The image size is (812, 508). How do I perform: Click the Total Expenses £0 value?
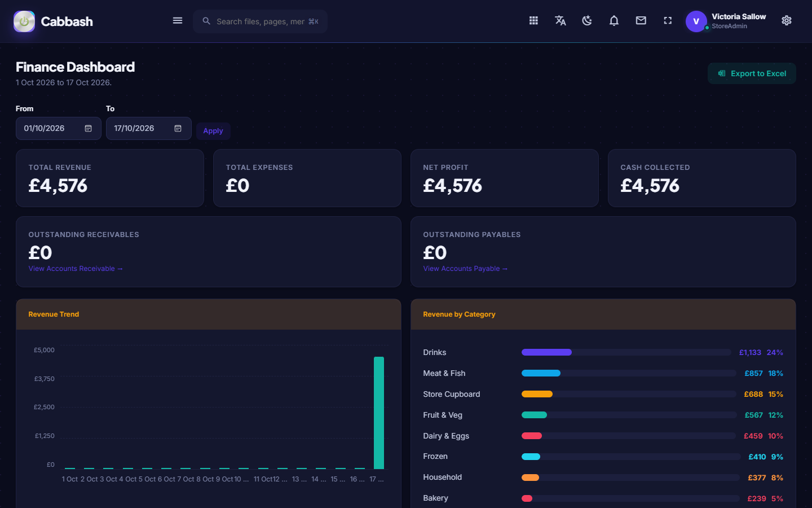point(237,186)
